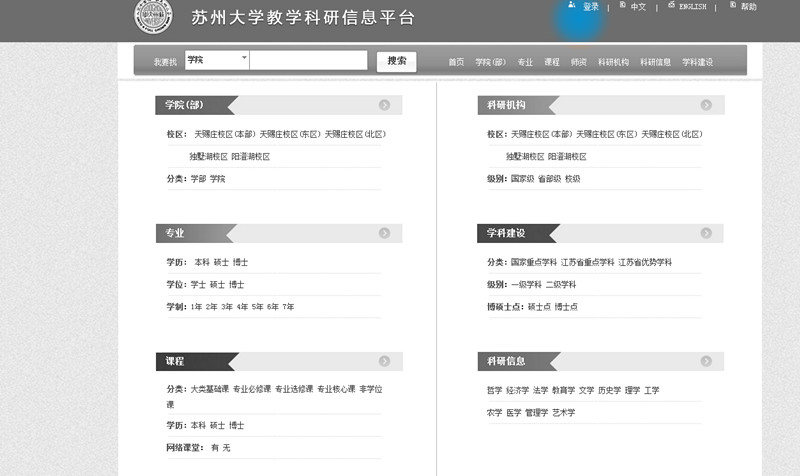Choose 大类基础课 course category

tap(210, 389)
